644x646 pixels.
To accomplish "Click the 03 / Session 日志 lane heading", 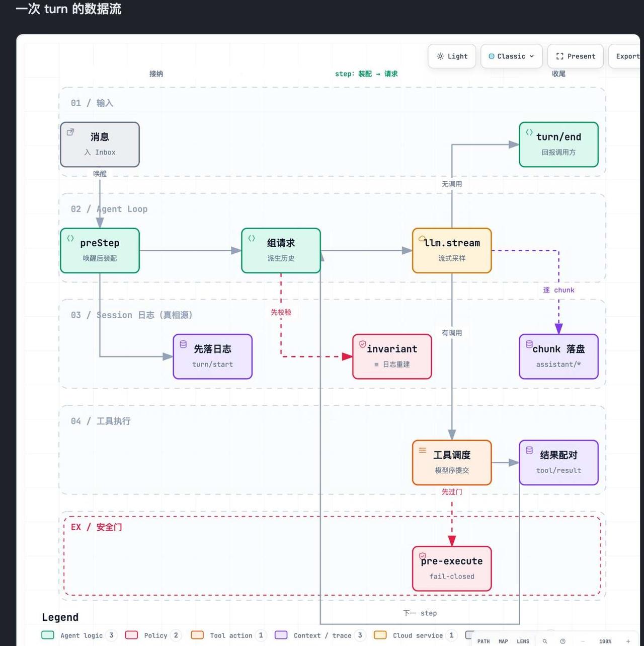I will pyautogui.click(x=131, y=315).
